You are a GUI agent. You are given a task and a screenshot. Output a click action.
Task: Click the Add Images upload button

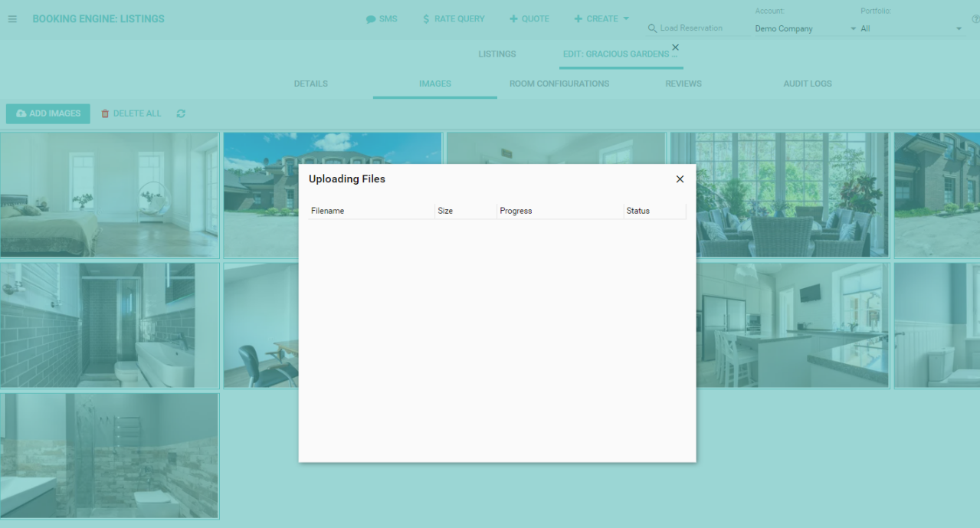tap(48, 113)
